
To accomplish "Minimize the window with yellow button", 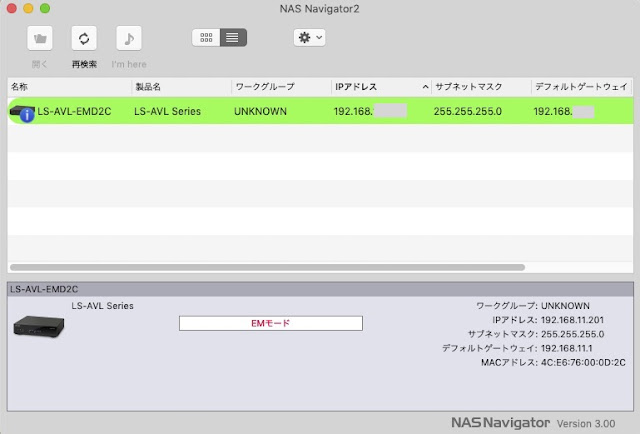I will (28, 8).
